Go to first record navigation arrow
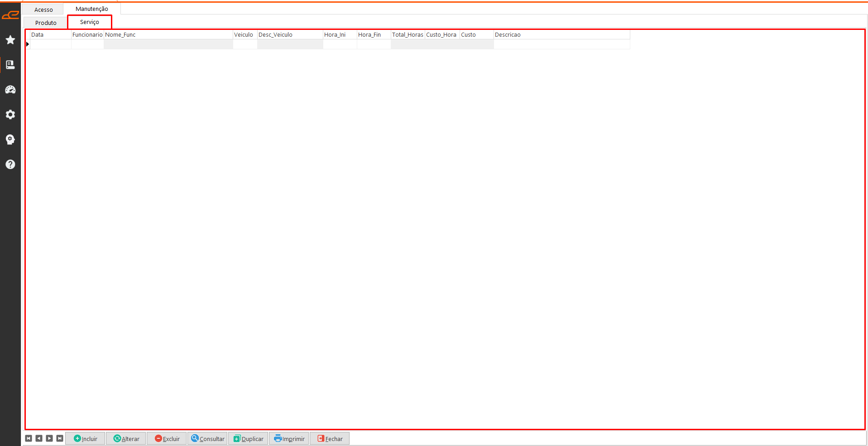868x446 pixels. (29, 438)
